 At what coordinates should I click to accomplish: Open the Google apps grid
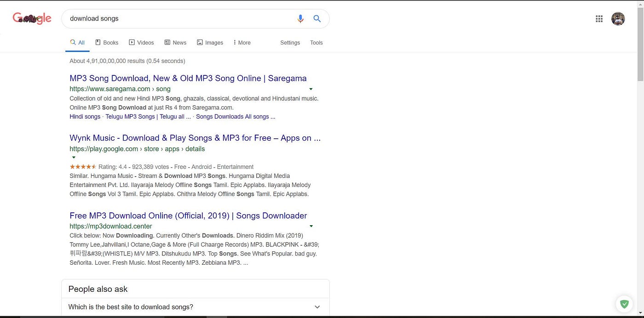pyautogui.click(x=599, y=19)
